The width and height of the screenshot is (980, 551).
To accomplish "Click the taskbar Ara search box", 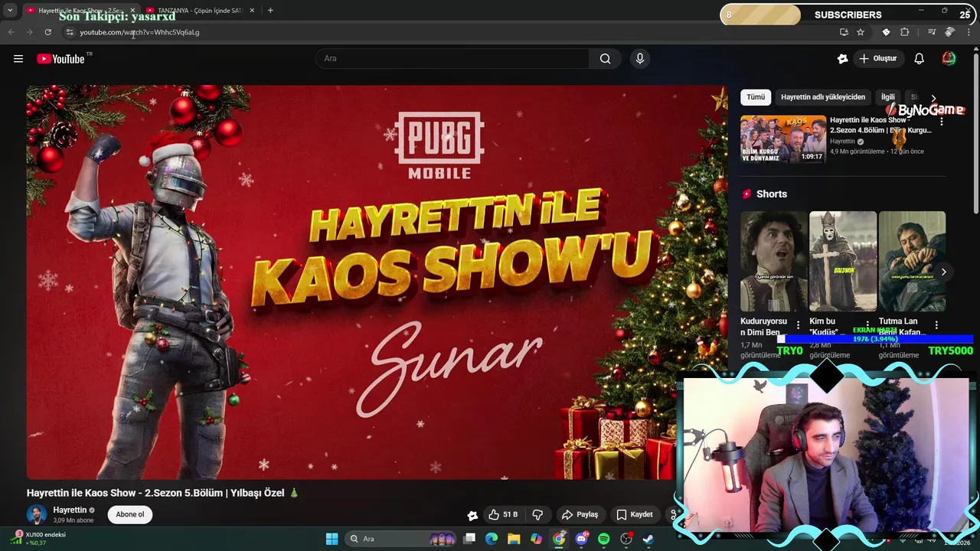I will (402, 539).
